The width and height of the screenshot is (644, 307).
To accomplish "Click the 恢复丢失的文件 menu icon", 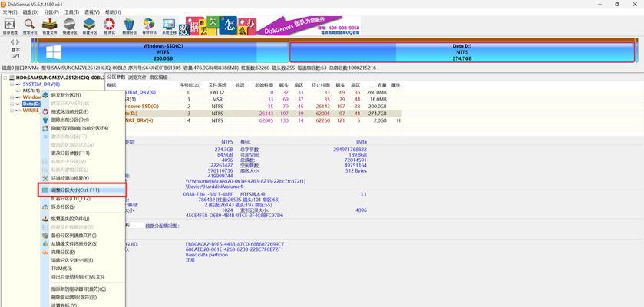I will coord(45,219).
